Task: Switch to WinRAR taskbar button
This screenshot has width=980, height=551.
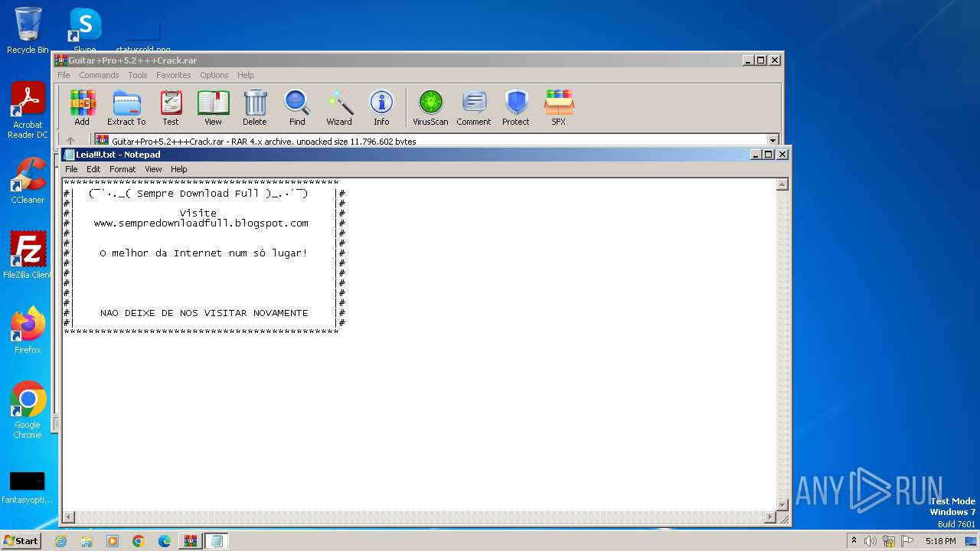Action: click(191, 541)
